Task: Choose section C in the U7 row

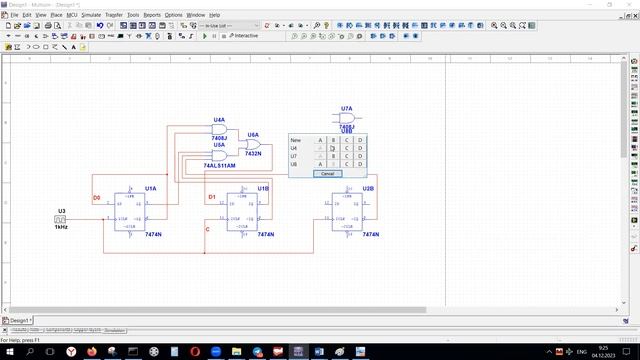Action: pyautogui.click(x=347, y=156)
